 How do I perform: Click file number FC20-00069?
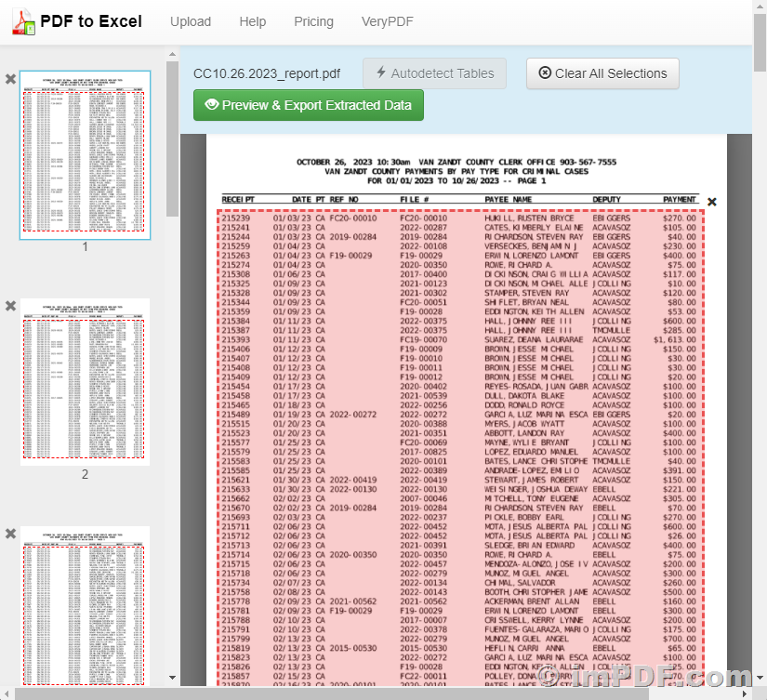(424, 442)
